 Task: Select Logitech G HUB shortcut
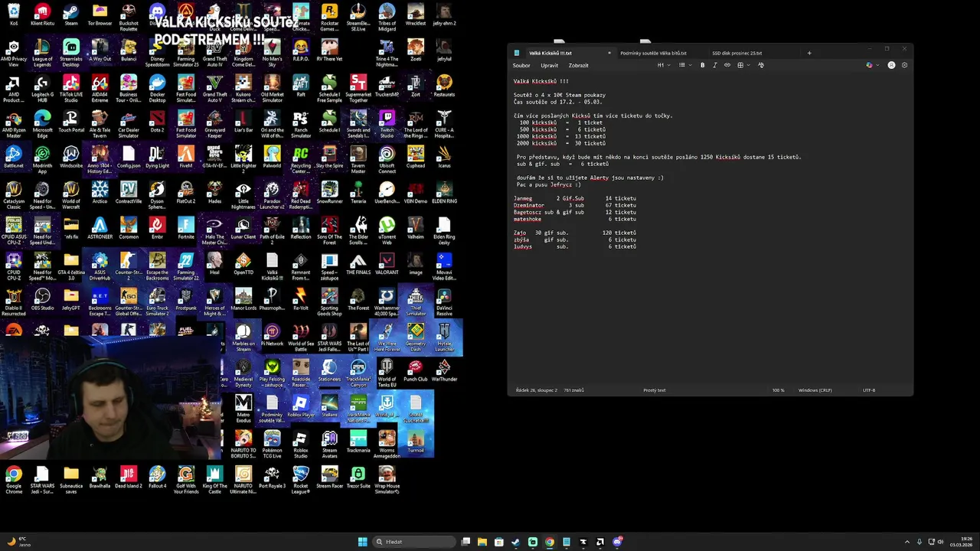[42, 88]
